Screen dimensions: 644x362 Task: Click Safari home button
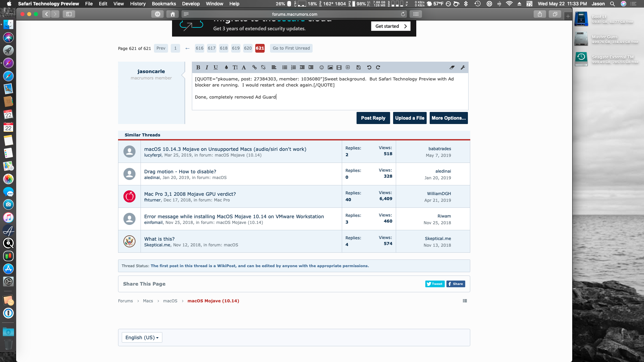click(x=173, y=14)
